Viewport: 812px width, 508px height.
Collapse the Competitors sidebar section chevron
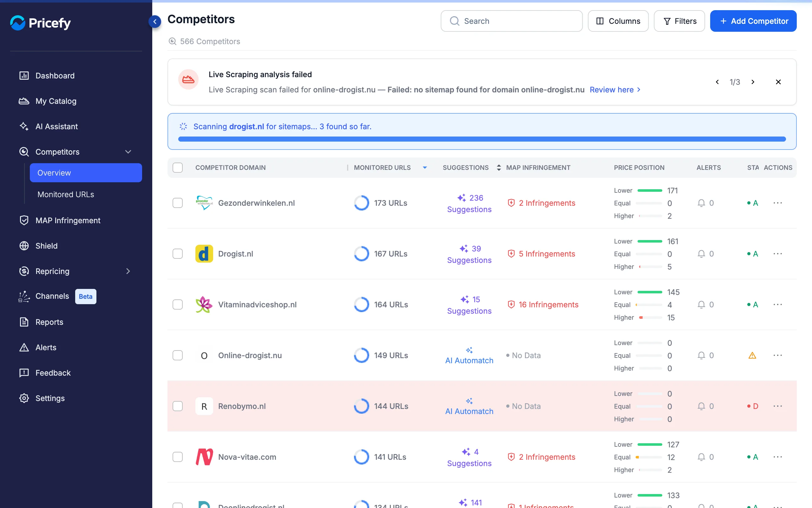click(x=128, y=152)
